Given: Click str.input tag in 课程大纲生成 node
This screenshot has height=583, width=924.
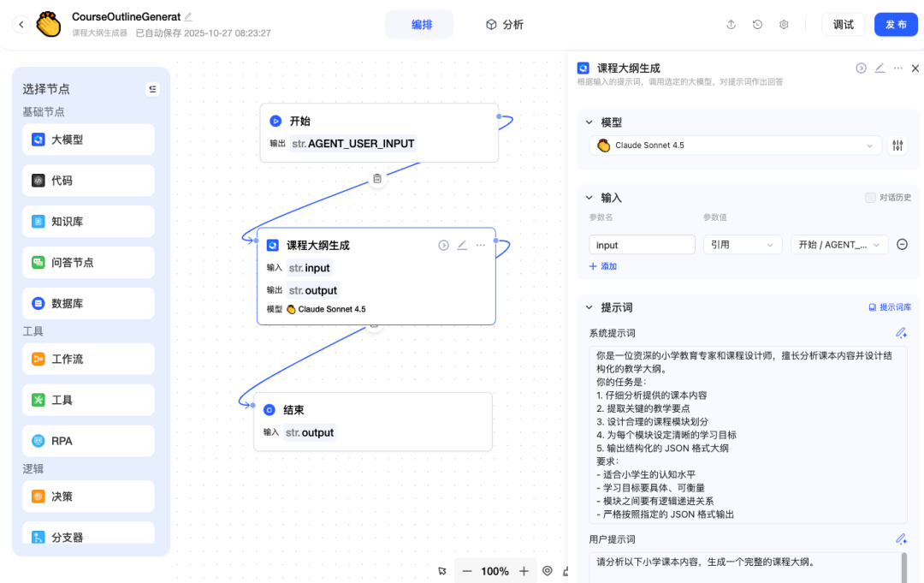Looking at the screenshot, I should (x=310, y=268).
